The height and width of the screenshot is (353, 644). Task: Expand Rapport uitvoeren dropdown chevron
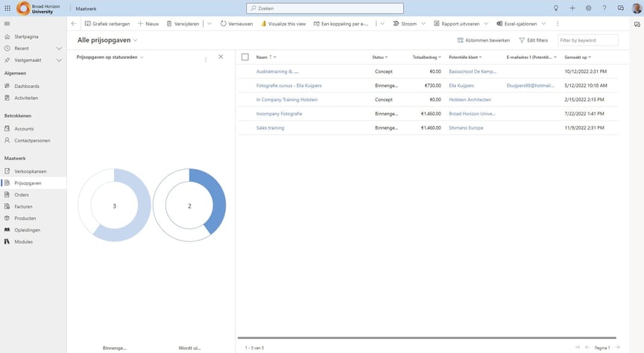tap(486, 24)
